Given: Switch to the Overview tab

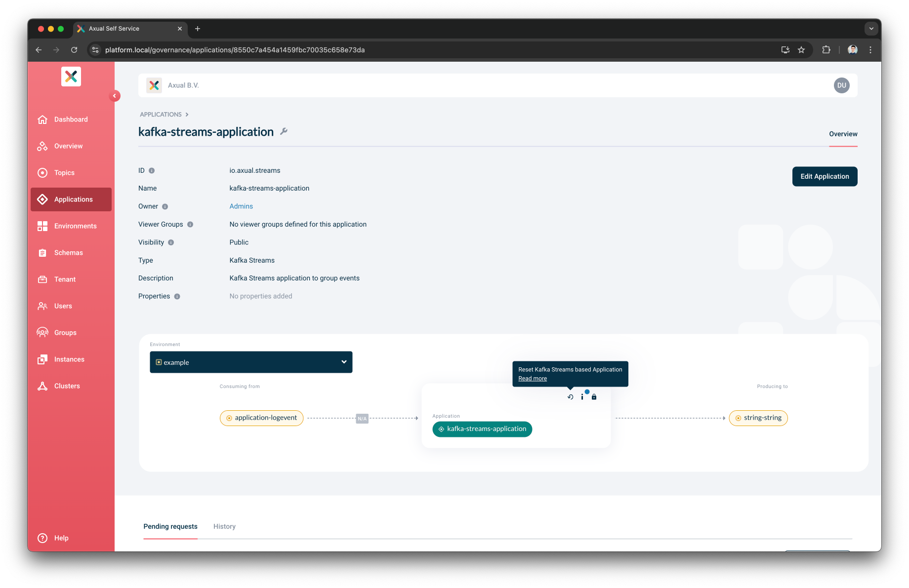Looking at the screenshot, I should [x=843, y=134].
